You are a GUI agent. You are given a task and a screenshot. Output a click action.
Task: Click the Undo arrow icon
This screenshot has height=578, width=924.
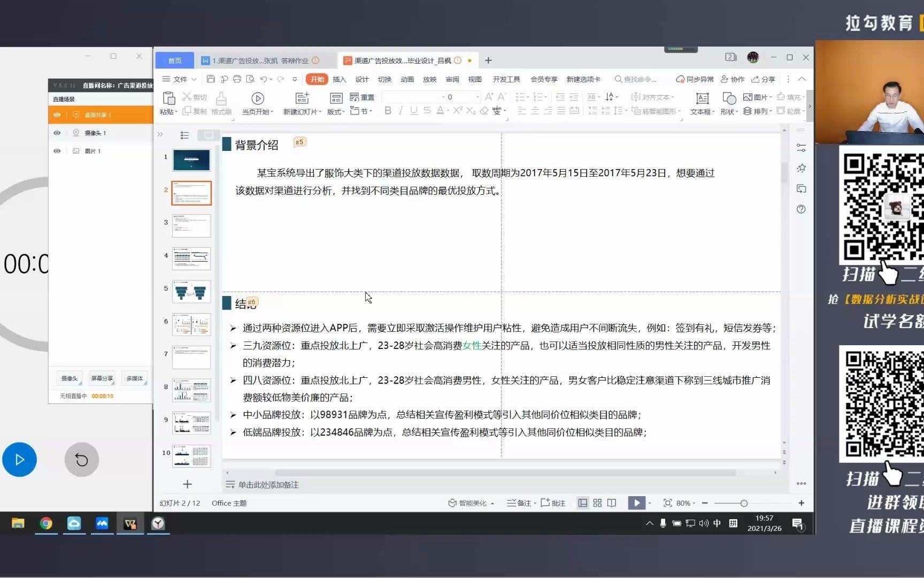[263, 79]
